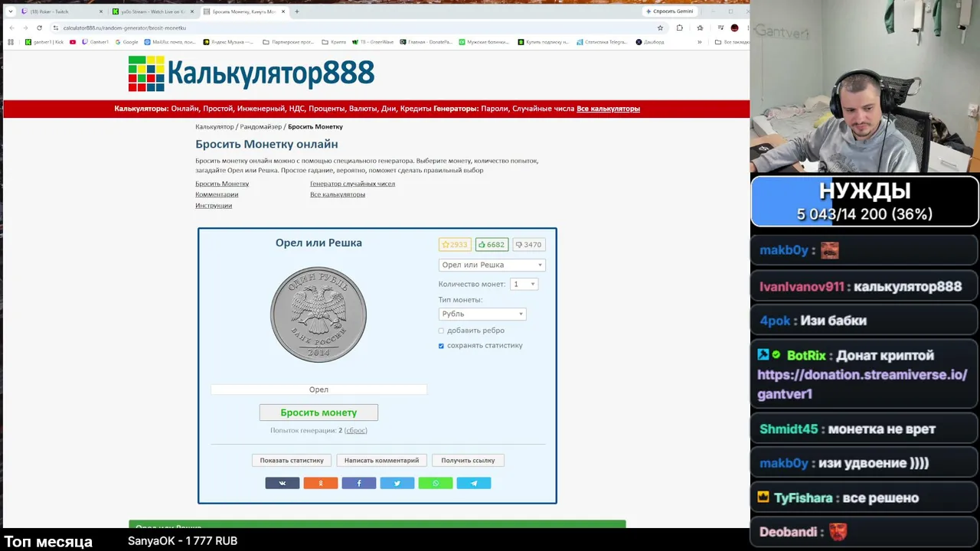980x551 pixels.
Task: Click the Бросить Монетку anchor link
Action: click(x=222, y=184)
